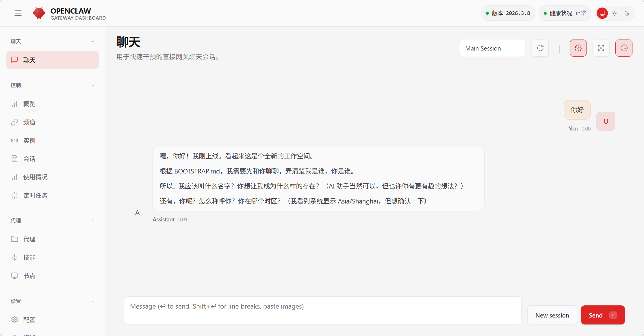Open the 定时任务 menu item
Viewport: 644px width, 336px height.
point(35,195)
